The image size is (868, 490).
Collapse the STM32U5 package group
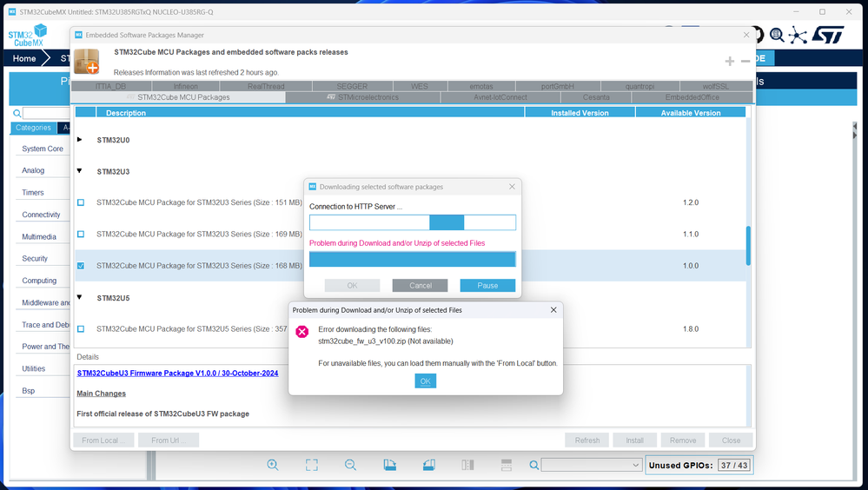pos(80,297)
